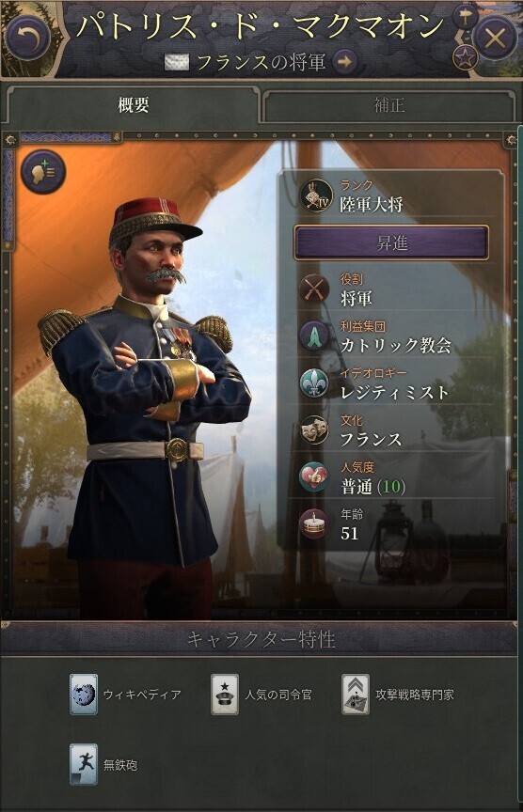The width and height of the screenshot is (523, 812).
Task: Select the 陸軍大将 rank icon
Action: tap(316, 195)
